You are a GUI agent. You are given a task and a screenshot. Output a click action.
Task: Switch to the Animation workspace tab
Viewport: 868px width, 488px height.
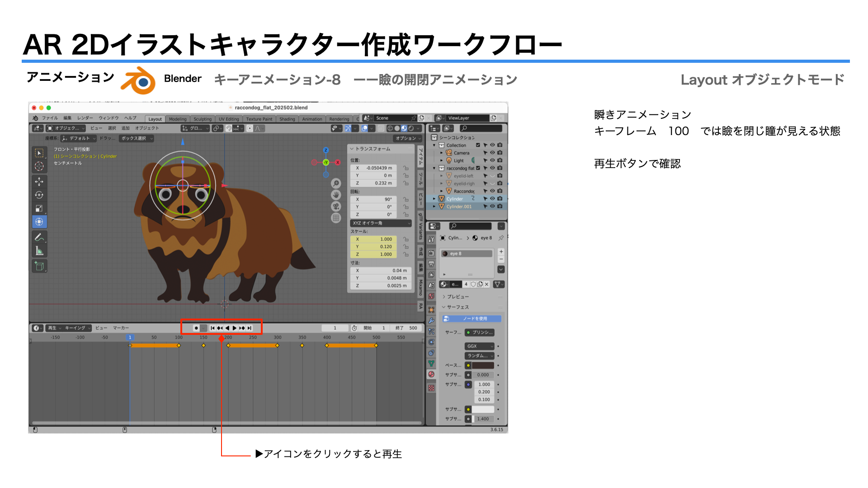312,119
